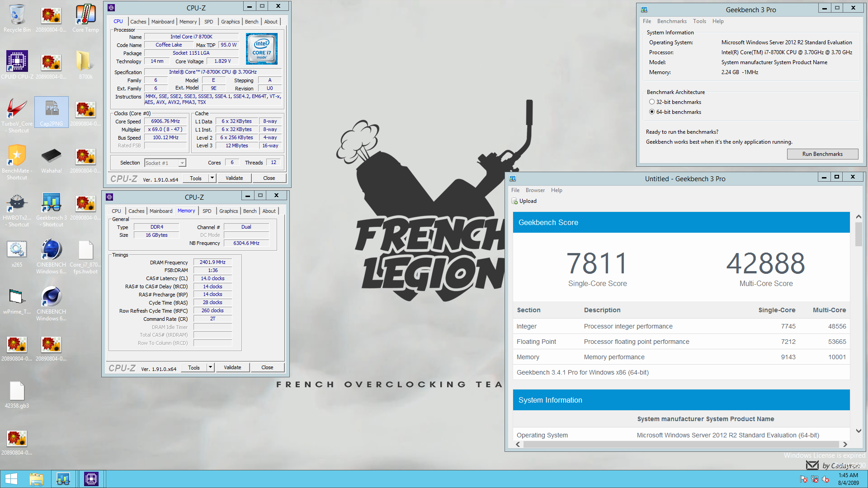
Task: Open the Core_i7_870 fps.hwbot file
Action: (85, 256)
